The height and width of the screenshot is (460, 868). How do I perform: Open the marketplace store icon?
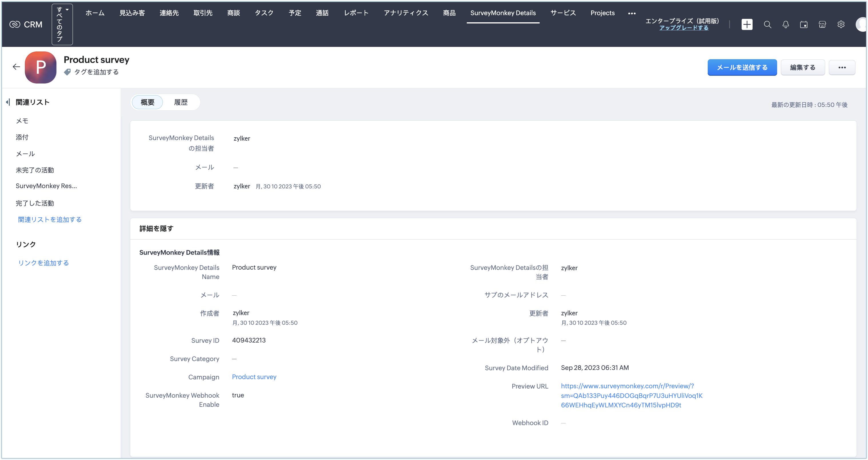[x=822, y=24]
